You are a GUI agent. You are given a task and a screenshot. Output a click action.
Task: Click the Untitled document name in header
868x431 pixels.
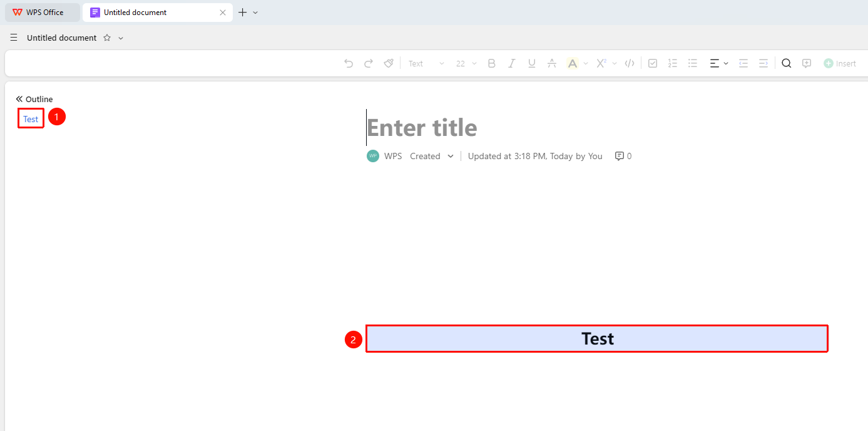pyautogui.click(x=62, y=38)
